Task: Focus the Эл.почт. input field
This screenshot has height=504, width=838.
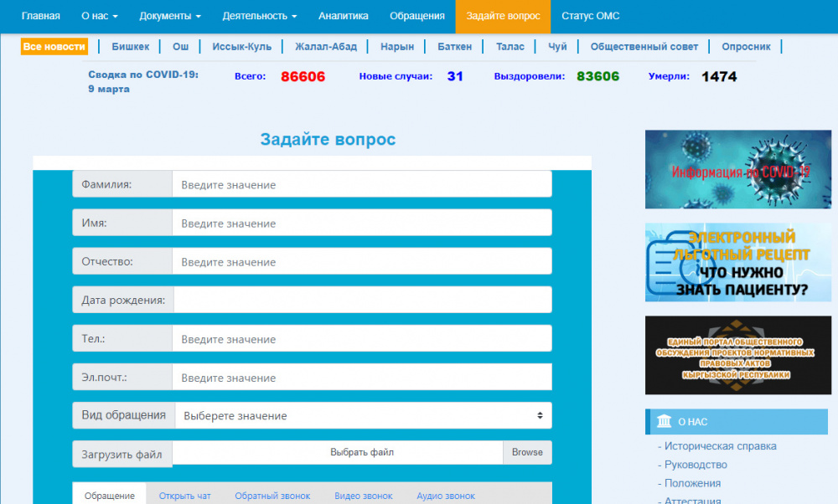Action: [x=361, y=378]
